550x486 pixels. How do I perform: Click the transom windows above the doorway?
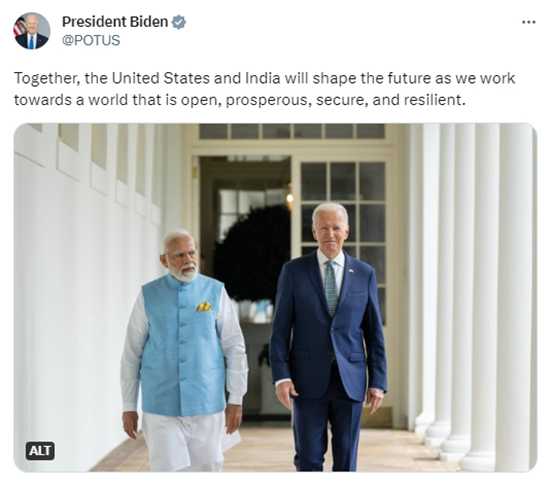click(292, 131)
